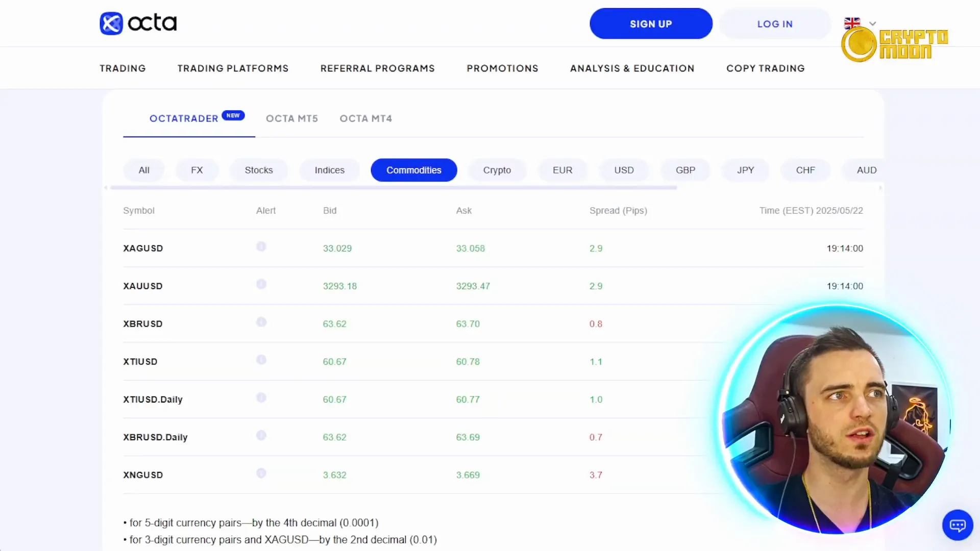Open the TRADING PLATFORMS menu
This screenshot has height=551, width=980.
point(233,68)
